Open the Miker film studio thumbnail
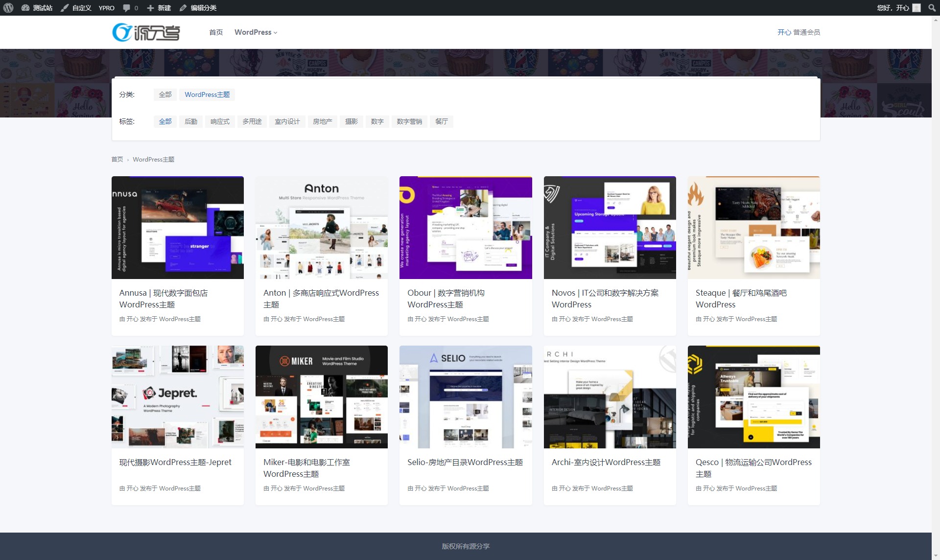The width and height of the screenshot is (940, 560). tap(322, 397)
